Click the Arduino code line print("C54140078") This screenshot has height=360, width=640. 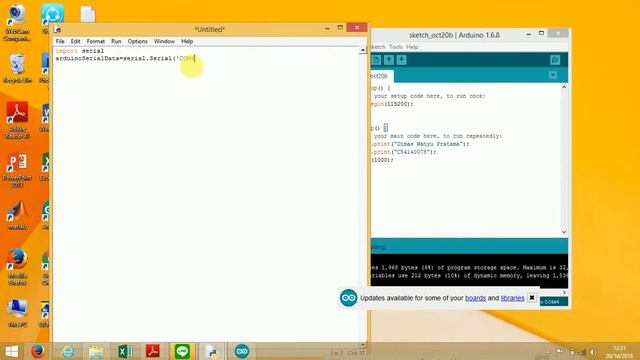404,152
